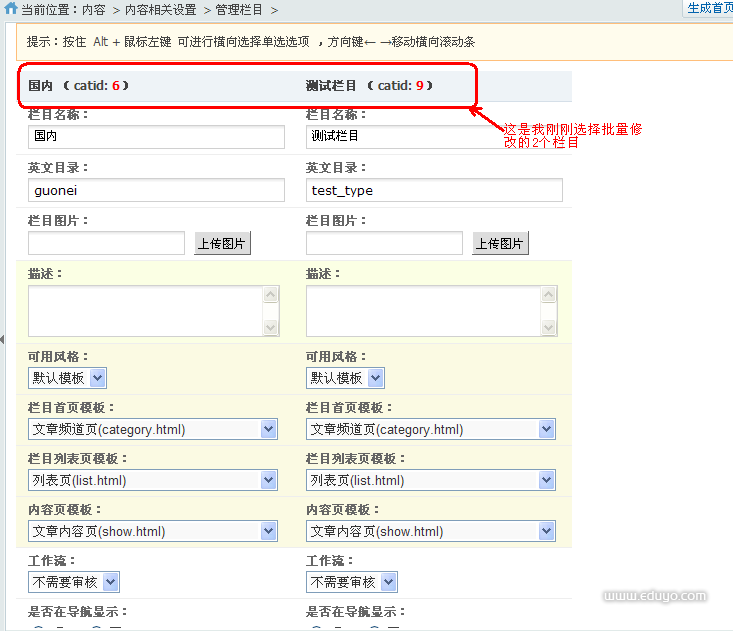Screen dimensions: 733x631
Task: Open 工作流 dropdown for 测试栏目
Action: 352,582
